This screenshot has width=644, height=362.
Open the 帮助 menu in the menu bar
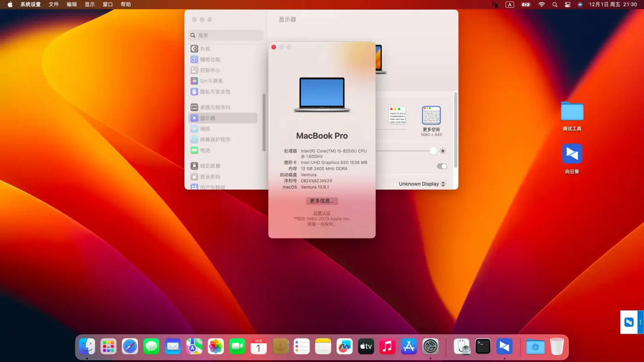126,4
